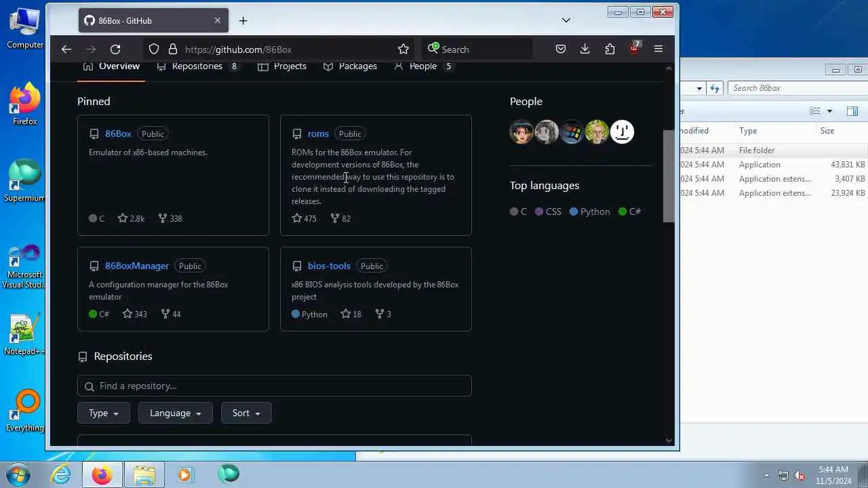Reload the GitHub page
868x488 pixels.
115,49
